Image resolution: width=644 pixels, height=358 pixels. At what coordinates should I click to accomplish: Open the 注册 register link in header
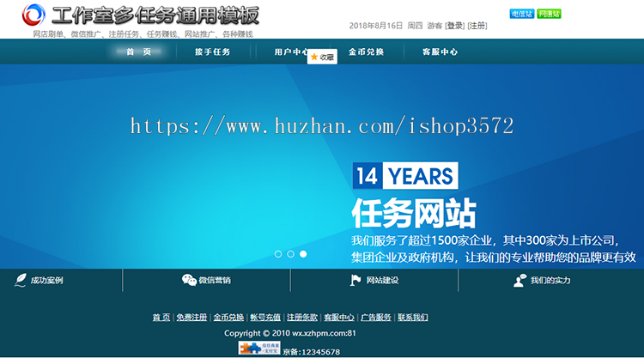pos(477,26)
